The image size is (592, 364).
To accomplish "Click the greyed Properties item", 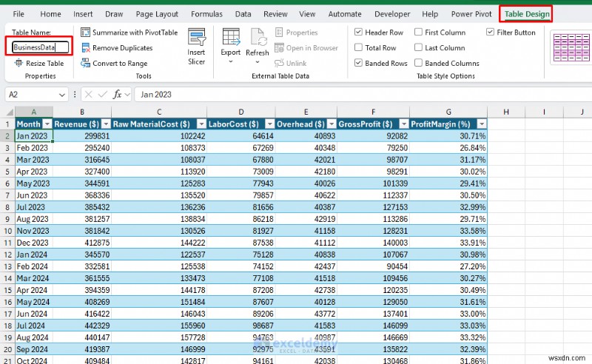I will (297, 33).
